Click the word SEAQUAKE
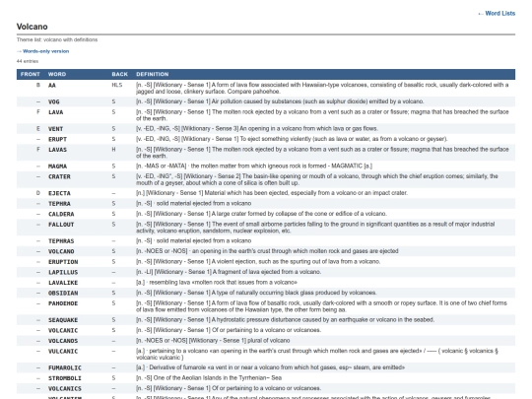The height and width of the screenshot is (399, 532). [63, 320]
